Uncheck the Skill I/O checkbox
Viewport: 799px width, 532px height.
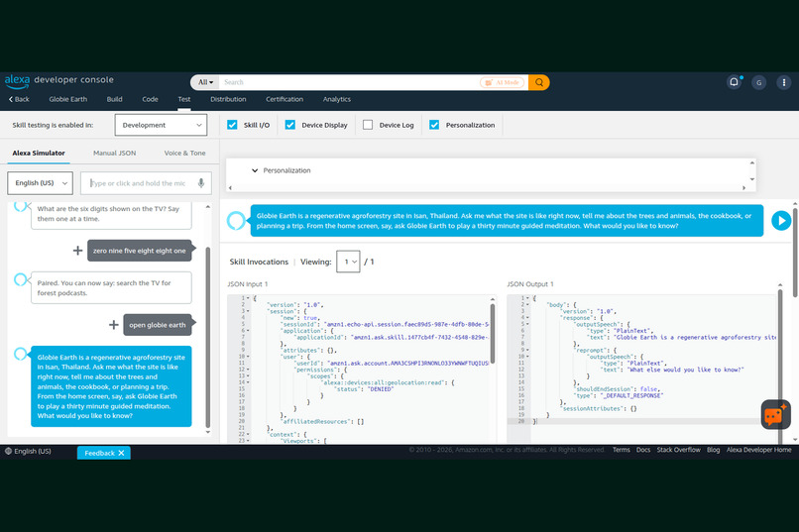[x=232, y=125]
